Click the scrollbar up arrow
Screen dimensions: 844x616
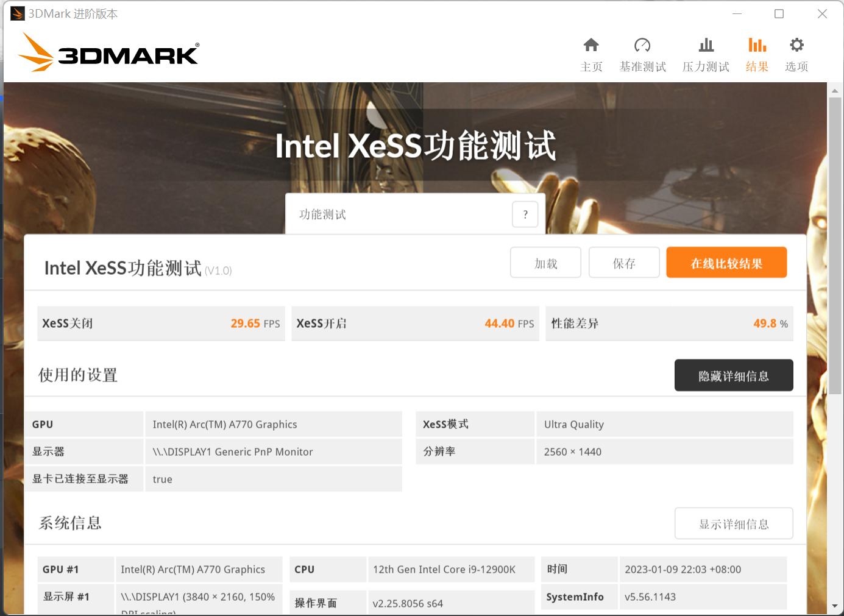(x=835, y=91)
